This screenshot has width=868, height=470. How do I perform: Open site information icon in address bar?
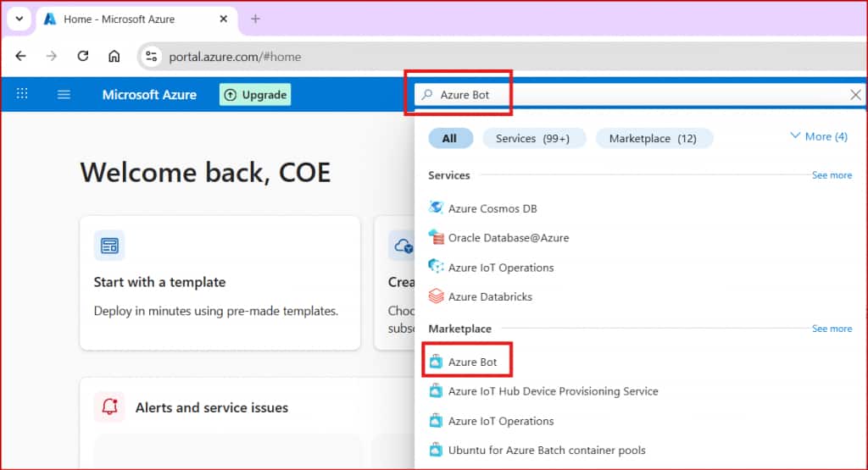[151, 57]
